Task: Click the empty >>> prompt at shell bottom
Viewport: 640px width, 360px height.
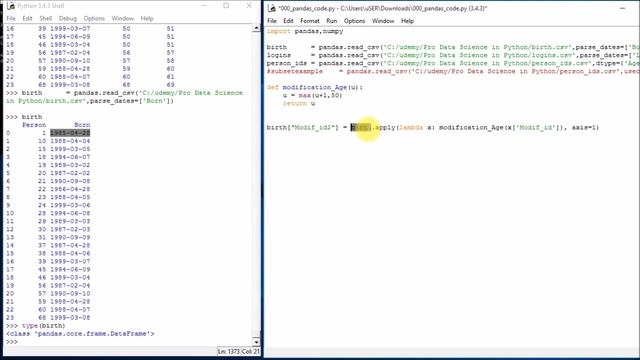Action: click(x=12, y=342)
